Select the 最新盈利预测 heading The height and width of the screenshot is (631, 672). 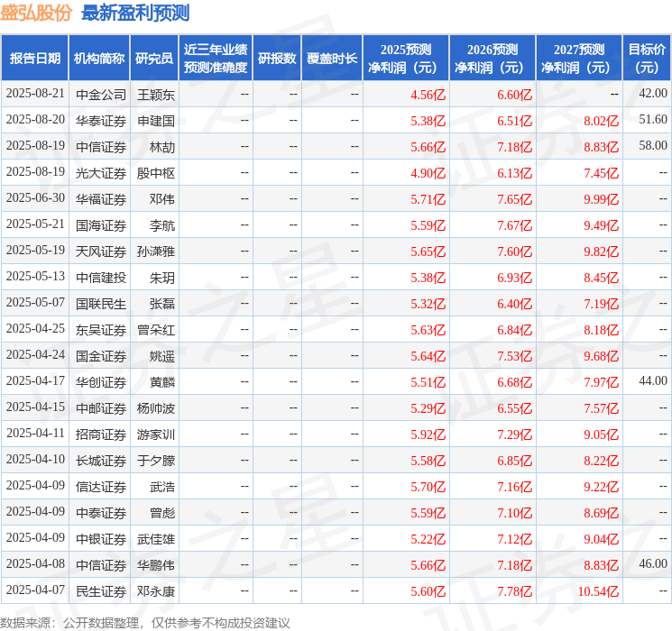pos(135,13)
